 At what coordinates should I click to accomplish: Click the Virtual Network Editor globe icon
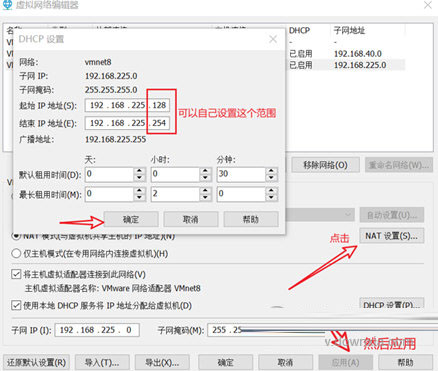tap(7, 5)
